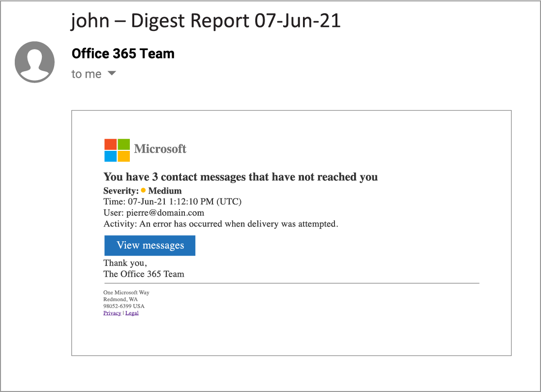Image resolution: width=541 pixels, height=392 pixels.
Task: Click the Microsoft four-square logo
Action: (x=117, y=150)
